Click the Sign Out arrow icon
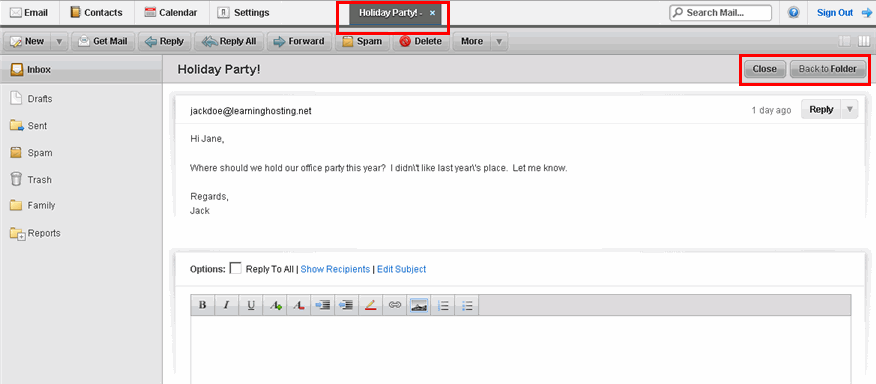Viewport: 876px width, 384px height. point(866,12)
